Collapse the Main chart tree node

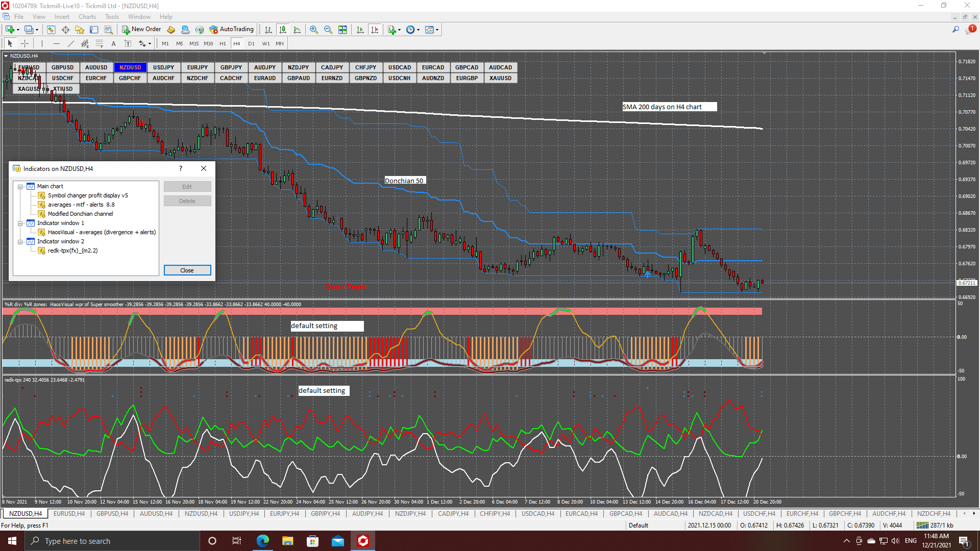[x=20, y=187]
